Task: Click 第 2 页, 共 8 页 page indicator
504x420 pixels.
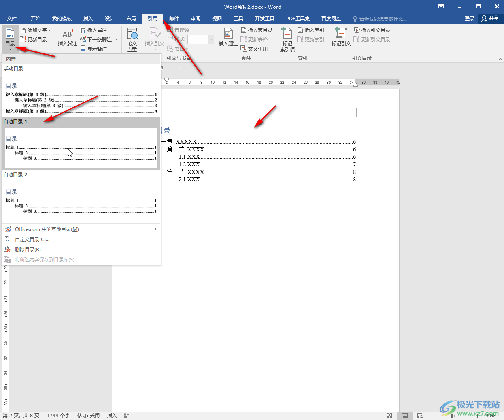Action: (21, 416)
